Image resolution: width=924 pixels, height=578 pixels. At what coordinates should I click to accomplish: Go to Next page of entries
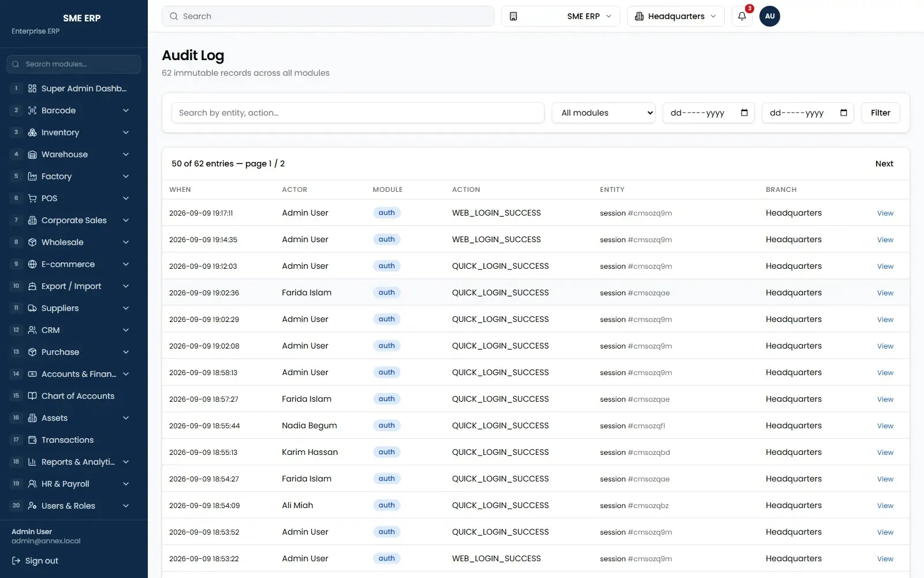point(884,164)
